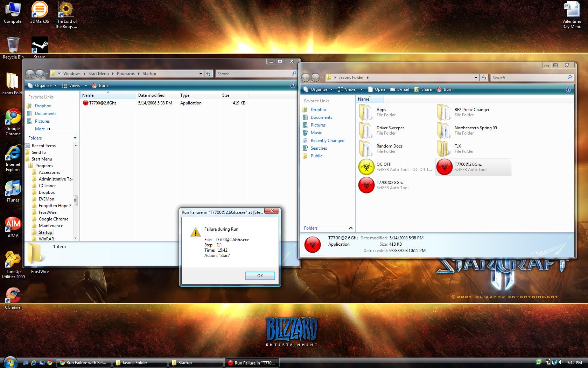Select T7700@2.6Ghz file in Jasons Folder
Screen dimensions: 588x368
474,167
